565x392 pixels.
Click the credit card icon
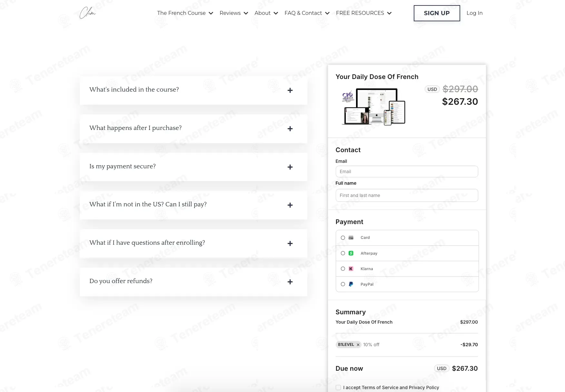coord(351,238)
